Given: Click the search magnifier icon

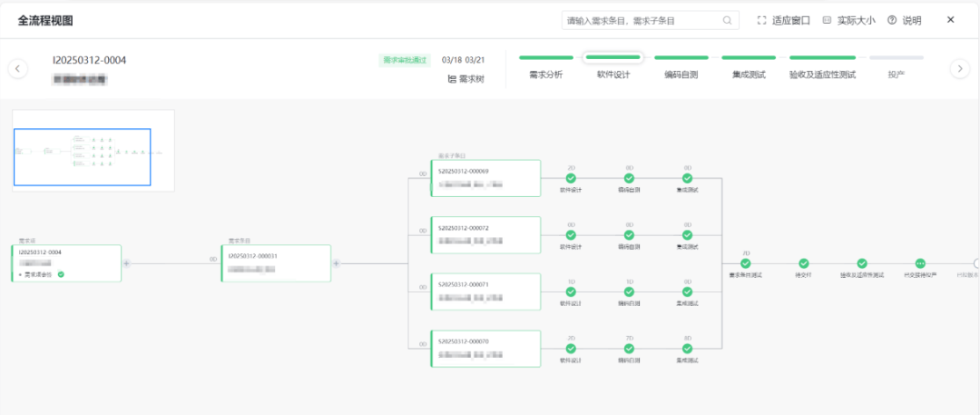Looking at the screenshot, I should click(x=728, y=20).
